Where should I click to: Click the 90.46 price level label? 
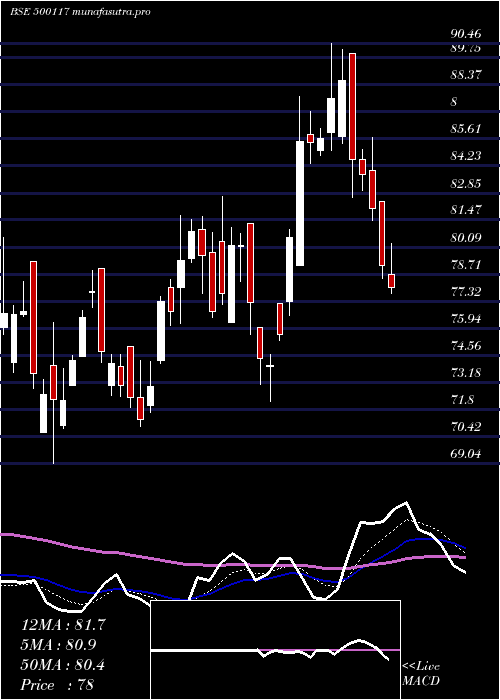point(466,33)
